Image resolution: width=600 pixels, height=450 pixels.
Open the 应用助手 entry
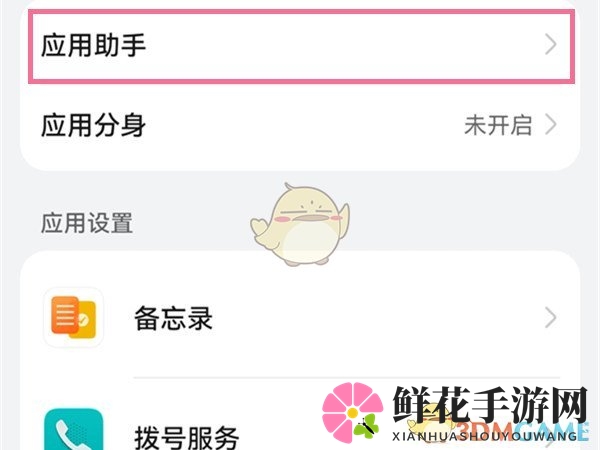coord(301,46)
